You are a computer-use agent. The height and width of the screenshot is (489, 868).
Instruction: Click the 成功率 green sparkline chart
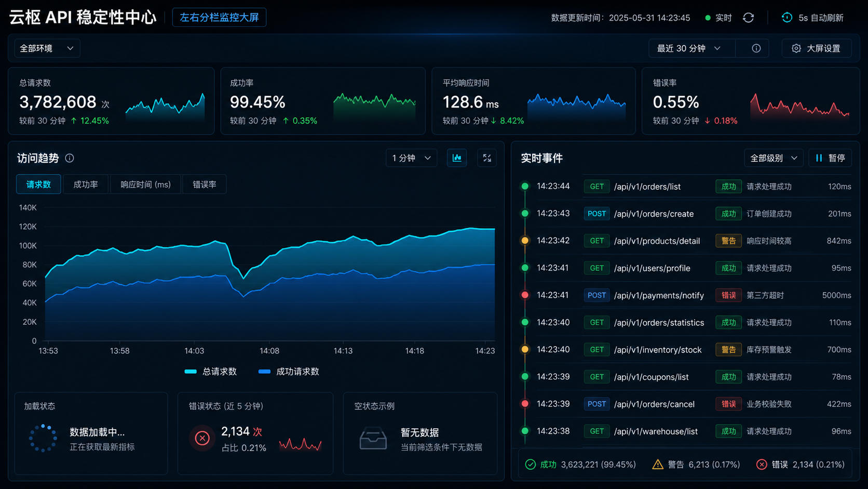click(x=374, y=107)
